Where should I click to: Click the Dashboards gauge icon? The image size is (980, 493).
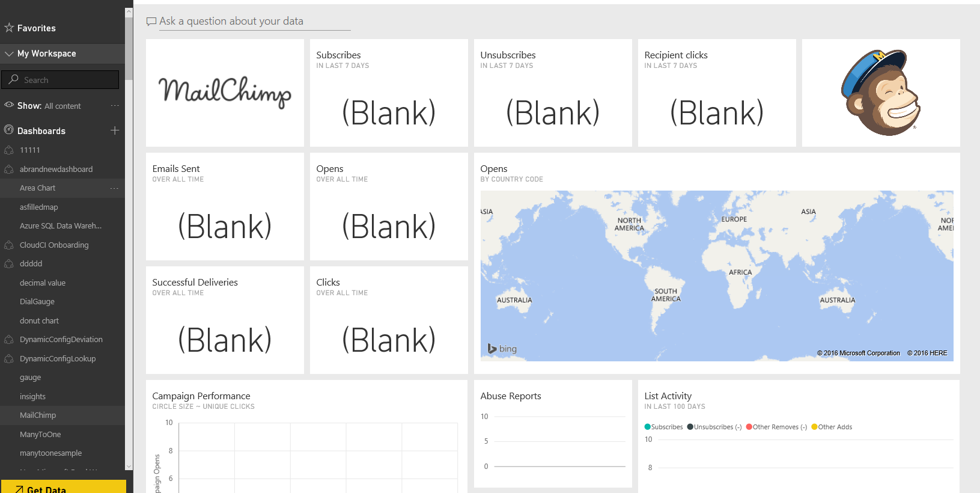[9, 130]
